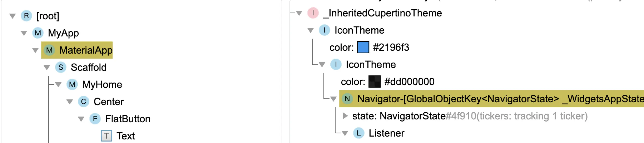The width and height of the screenshot is (644, 143).
Task: Click the C icon for Center widget
Action: 83,102
